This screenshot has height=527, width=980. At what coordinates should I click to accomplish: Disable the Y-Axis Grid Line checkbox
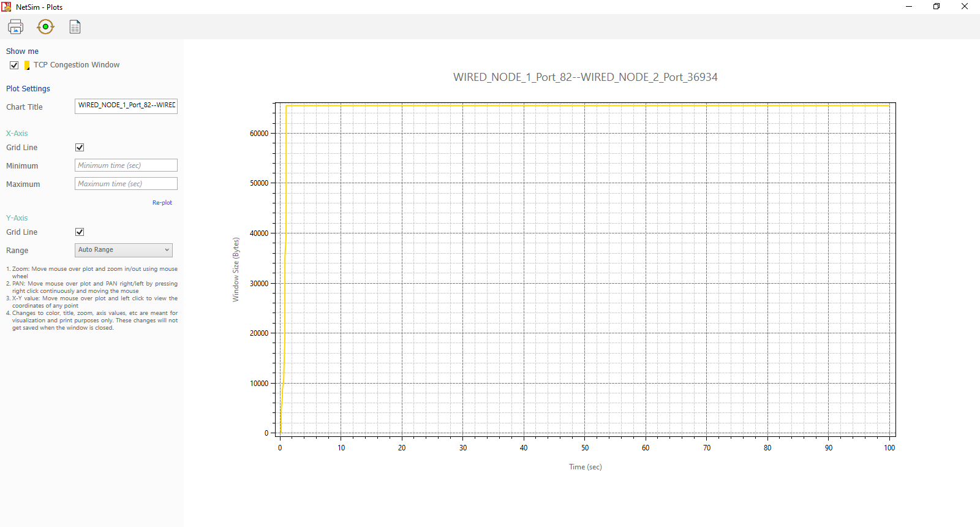tap(80, 232)
